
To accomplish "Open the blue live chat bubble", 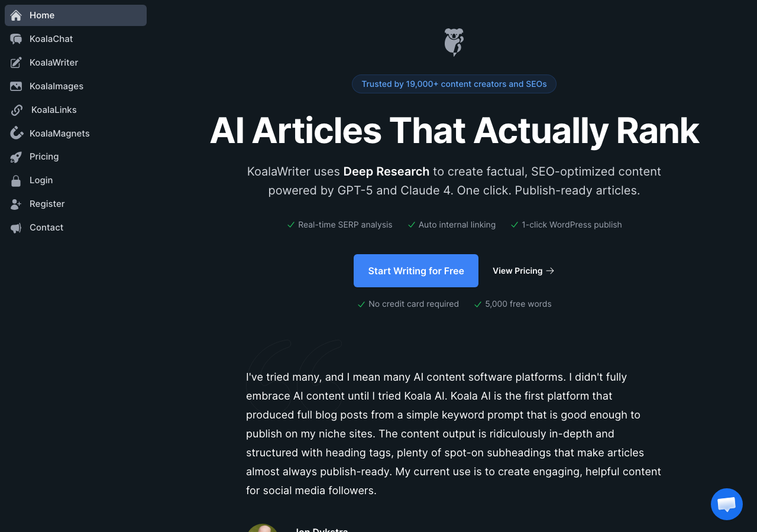I will coord(727,504).
